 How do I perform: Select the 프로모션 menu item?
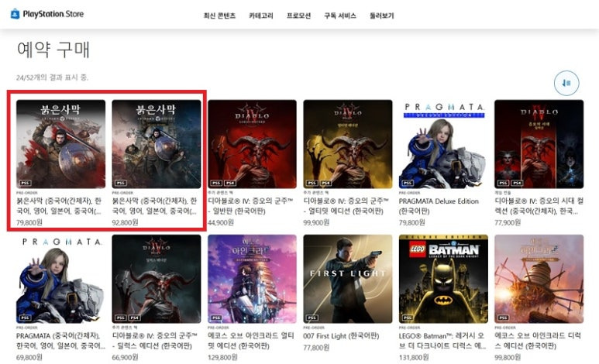click(299, 15)
